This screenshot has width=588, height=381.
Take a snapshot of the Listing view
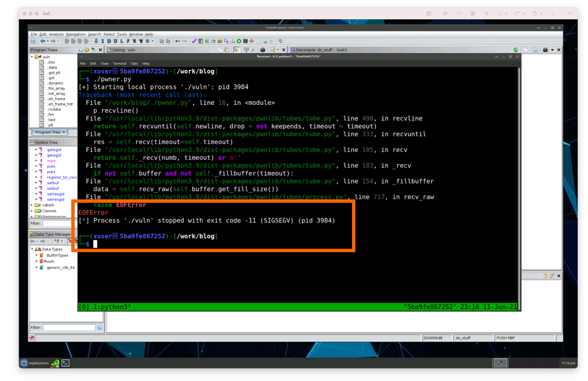pos(262,50)
